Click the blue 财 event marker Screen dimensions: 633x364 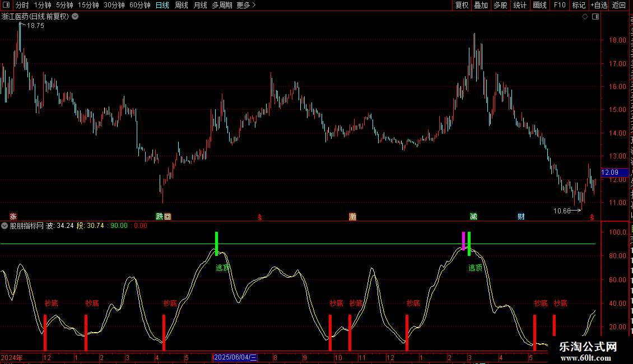click(x=521, y=217)
